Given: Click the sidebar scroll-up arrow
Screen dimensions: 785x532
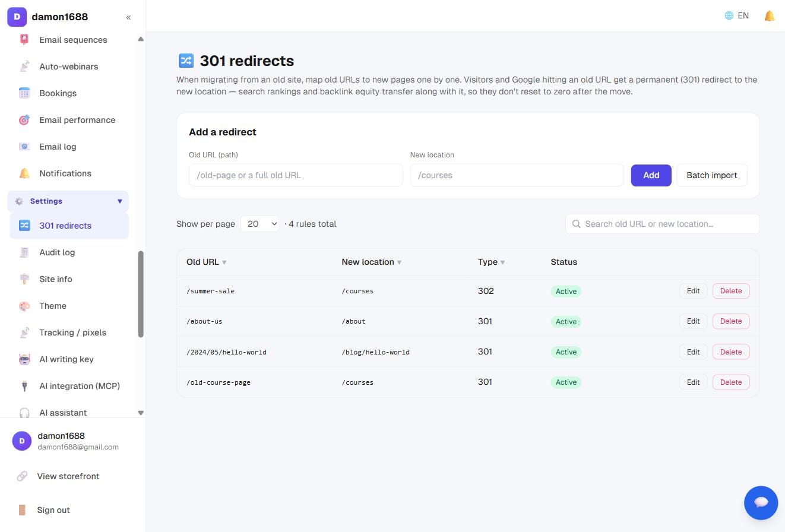Looking at the screenshot, I should point(141,39).
